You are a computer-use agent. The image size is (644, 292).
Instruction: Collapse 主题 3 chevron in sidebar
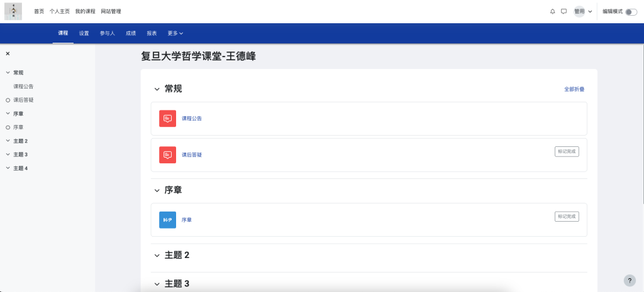pyautogui.click(x=8, y=154)
